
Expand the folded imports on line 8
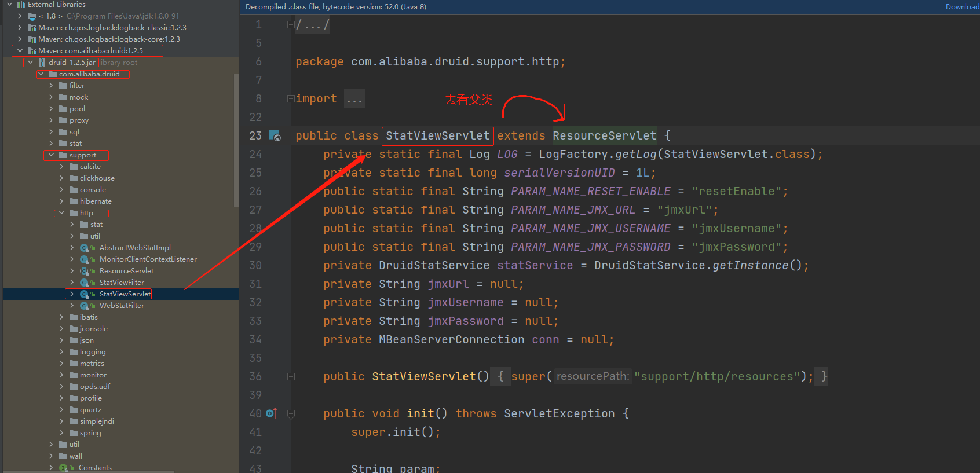291,98
